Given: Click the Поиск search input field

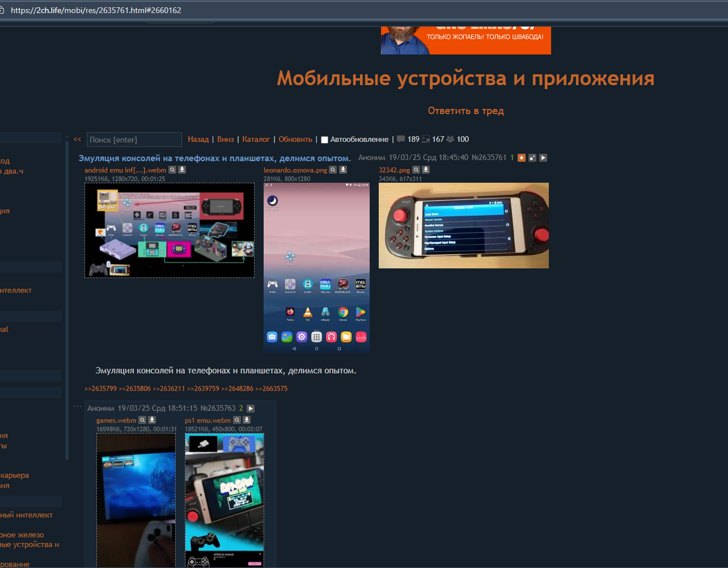Looking at the screenshot, I should [x=134, y=140].
